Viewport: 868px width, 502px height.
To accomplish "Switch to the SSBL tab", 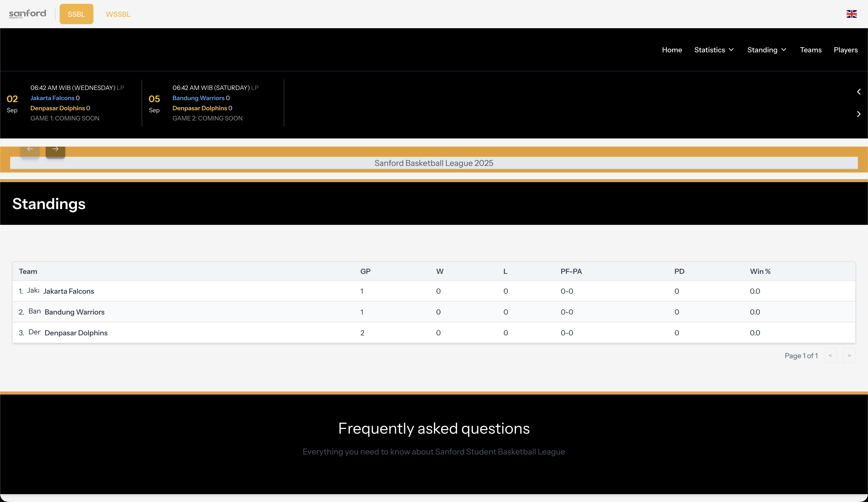I will pyautogui.click(x=76, y=14).
